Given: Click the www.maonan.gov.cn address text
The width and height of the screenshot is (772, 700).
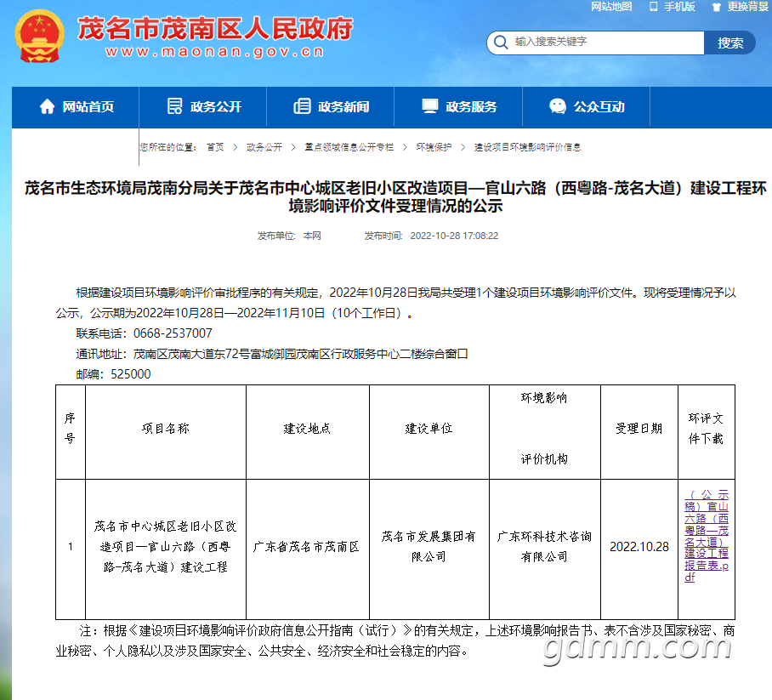Looking at the screenshot, I should [x=214, y=52].
